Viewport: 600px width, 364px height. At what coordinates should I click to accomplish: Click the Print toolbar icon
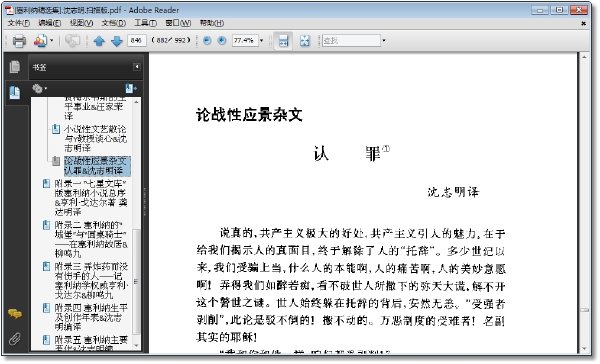click(x=19, y=41)
